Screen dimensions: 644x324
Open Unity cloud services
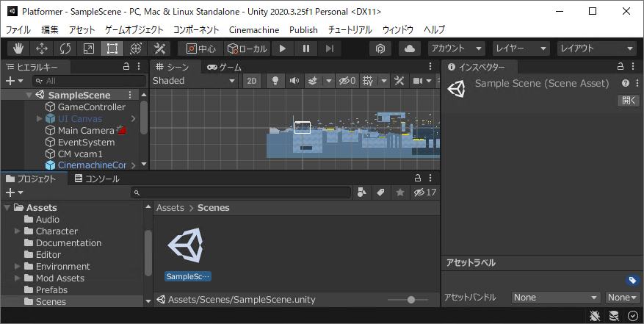410,48
